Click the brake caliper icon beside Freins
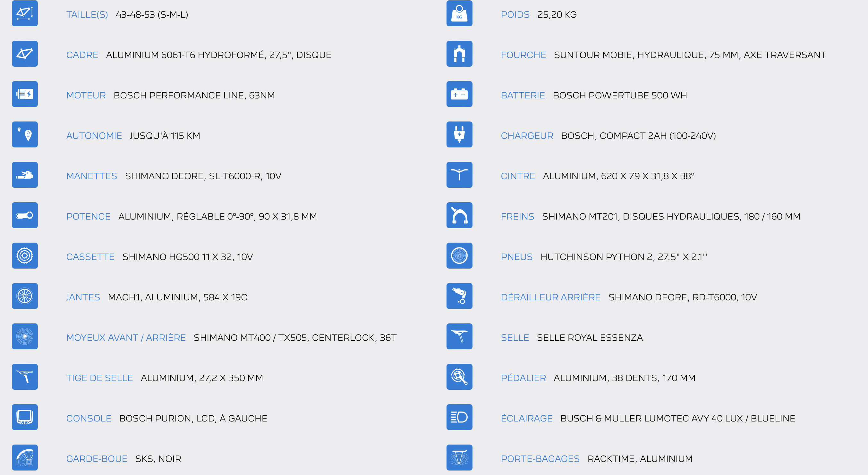Image resolution: width=868 pixels, height=475 pixels. (x=459, y=215)
